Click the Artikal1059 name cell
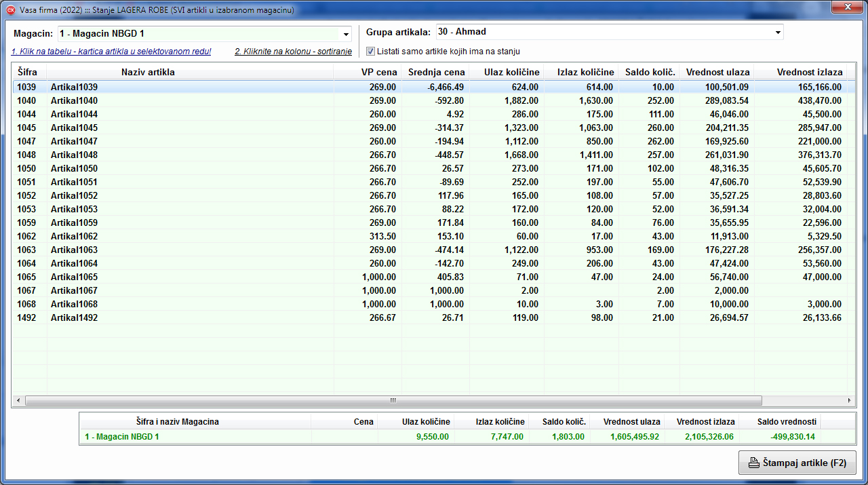This screenshot has width=868, height=485. (x=190, y=222)
